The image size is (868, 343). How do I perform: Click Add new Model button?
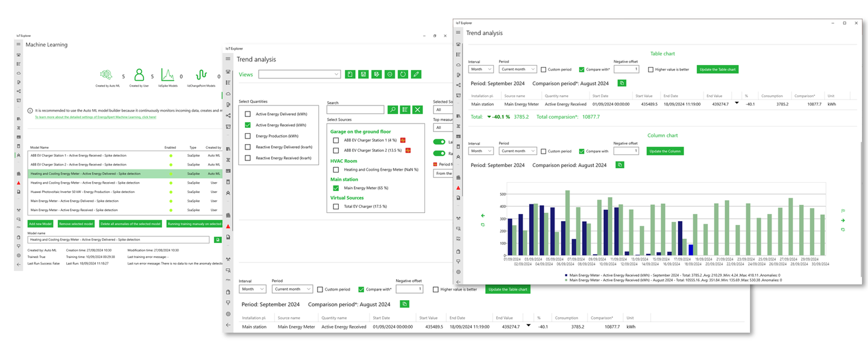coord(40,224)
